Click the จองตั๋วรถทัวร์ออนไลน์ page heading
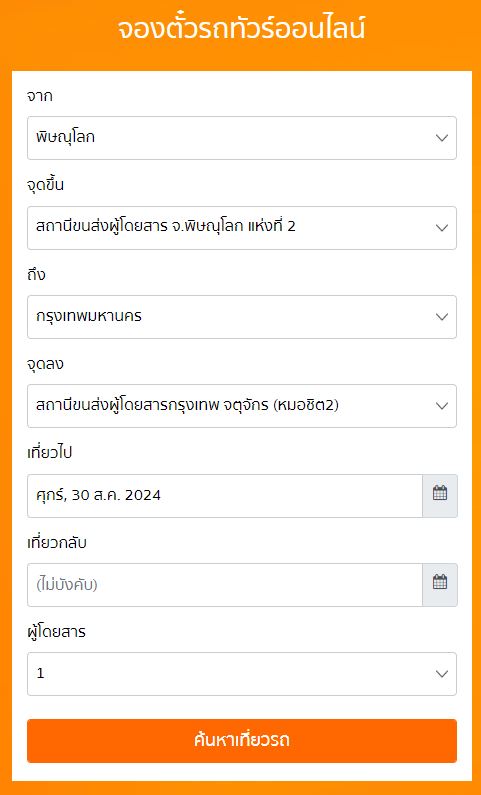 point(241,29)
